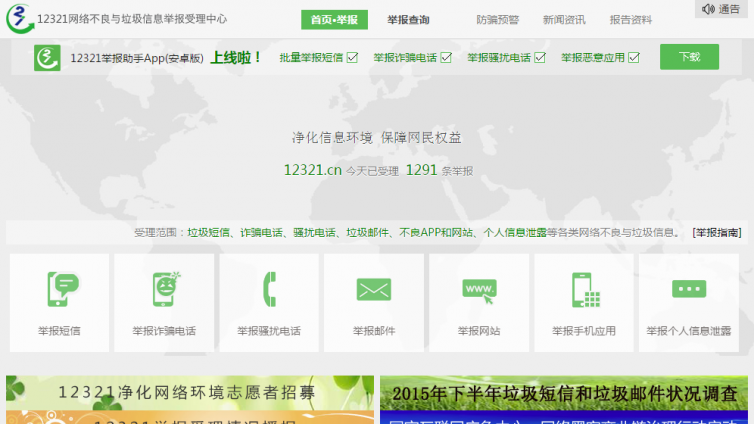Click the 上线啦！ green text
Image resolution: width=754 pixels, height=424 pixels.
[236, 58]
